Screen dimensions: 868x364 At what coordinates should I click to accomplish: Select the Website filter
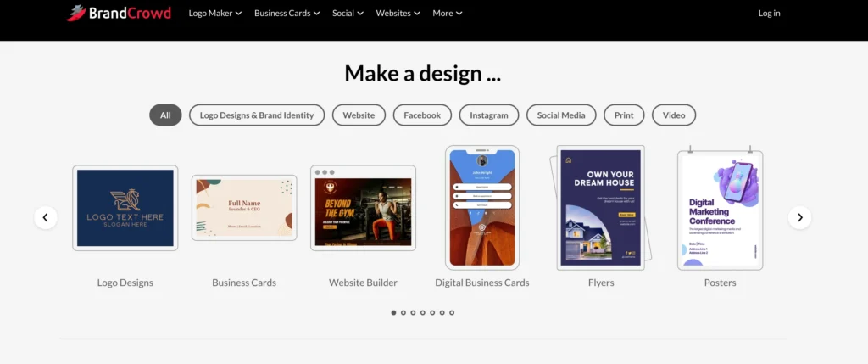(359, 115)
